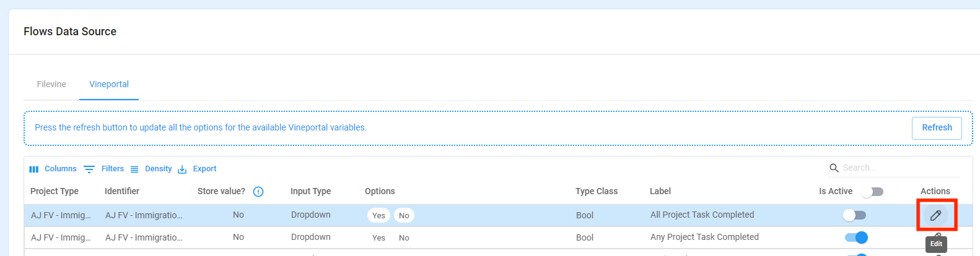
Task: Click the Input Type column header
Action: click(x=310, y=191)
